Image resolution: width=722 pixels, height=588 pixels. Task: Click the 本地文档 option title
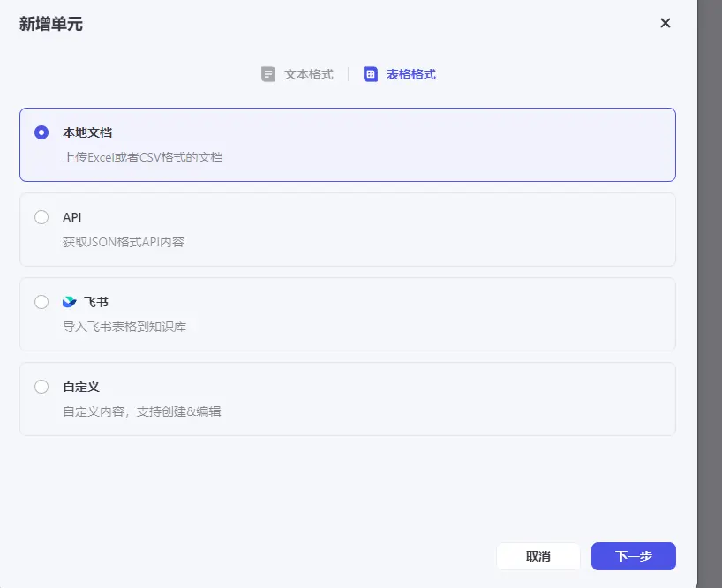[87, 132]
